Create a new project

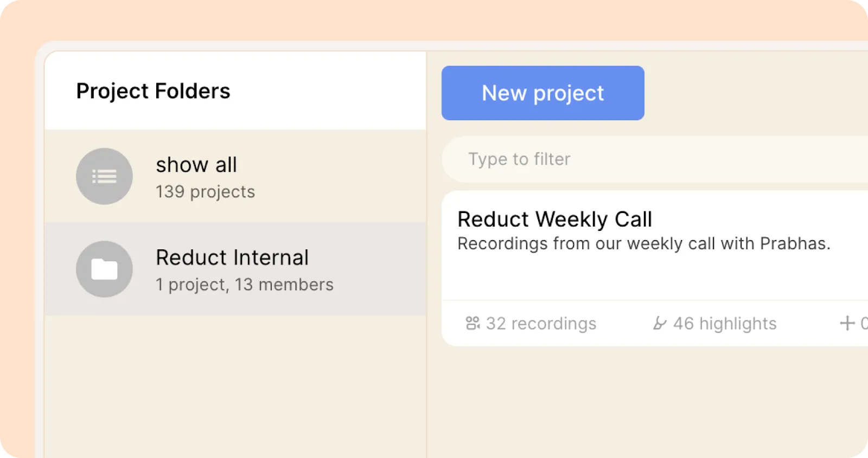pos(542,93)
